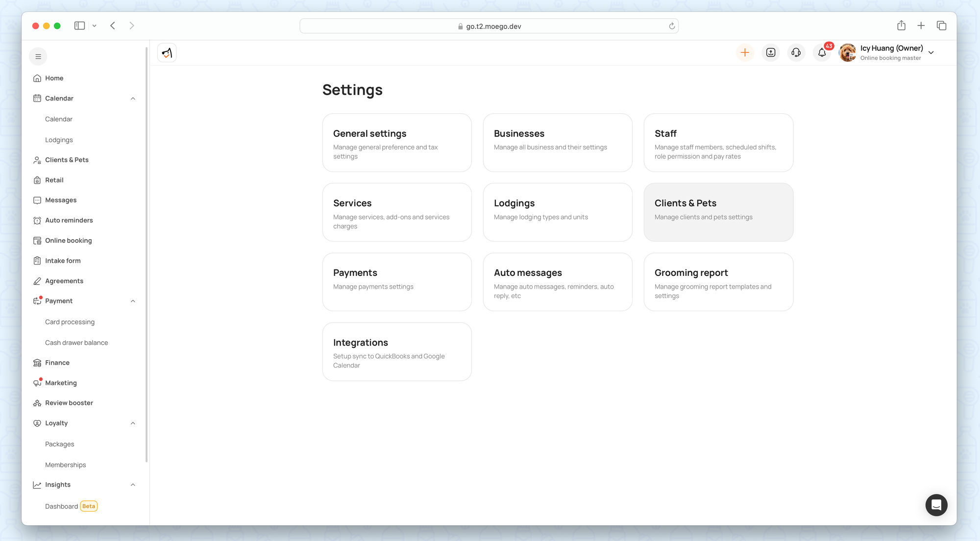Collapse sidebar with hamburger menu icon
This screenshot has width=980, height=541.
coord(38,57)
